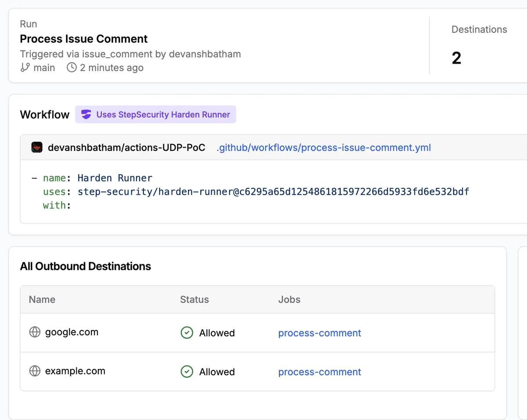Image resolution: width=527 pixels, height=420 pixels.
Task: Click the globe icon beside google.com
Action: point(35,332)
